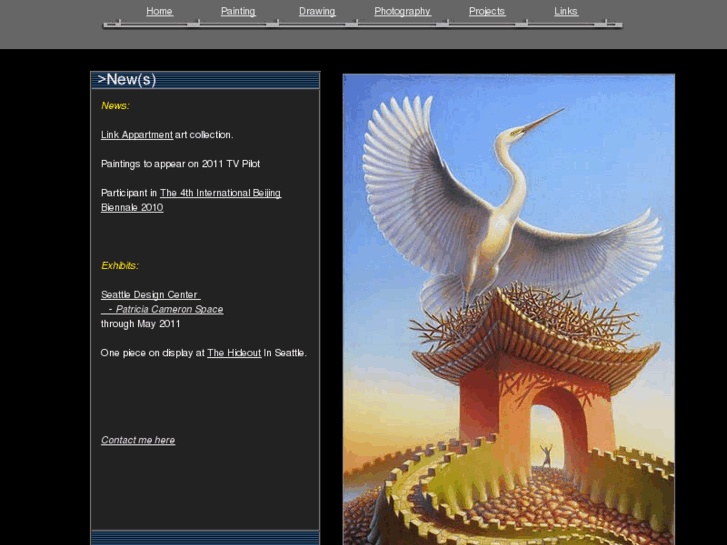The width and height of the screenshot is (727, 545).
Task: Open The 4th International Beijing link
Action: pyautogui.click(x=221, y=193)
